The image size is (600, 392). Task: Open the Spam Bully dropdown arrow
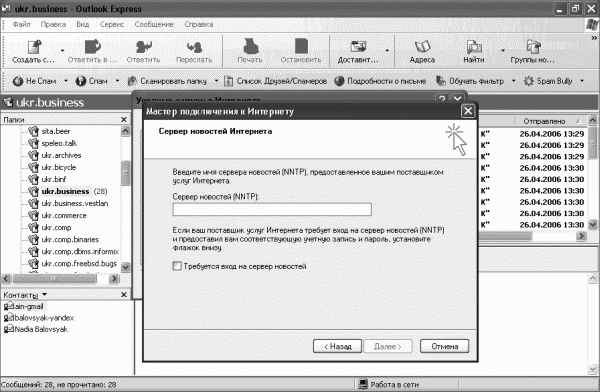click(582, 81)
